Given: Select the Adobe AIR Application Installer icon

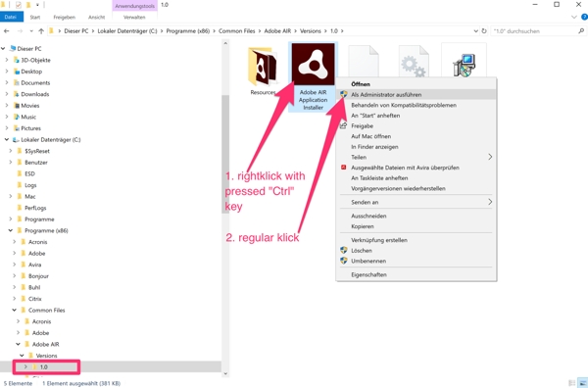Looking at the screenshot, I should [314, 64].
